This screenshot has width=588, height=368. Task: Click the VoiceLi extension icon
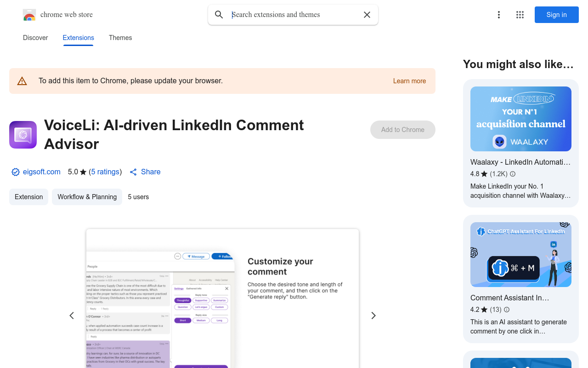(x=23, y=135)
